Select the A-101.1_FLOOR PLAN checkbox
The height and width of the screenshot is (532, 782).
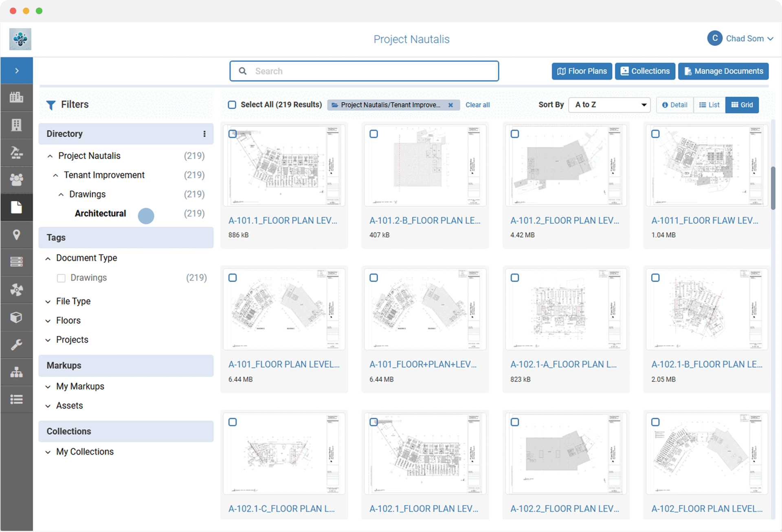[233, 134]
